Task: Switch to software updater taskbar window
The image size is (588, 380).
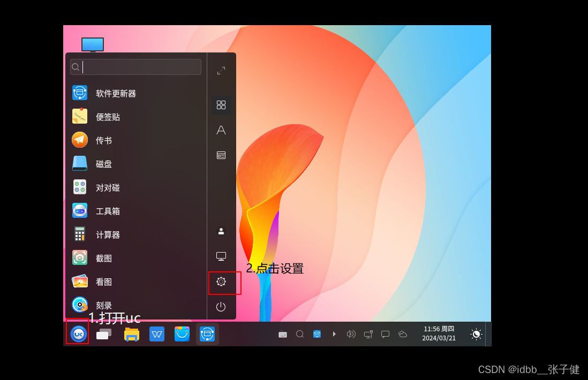Action: point(207,335)
